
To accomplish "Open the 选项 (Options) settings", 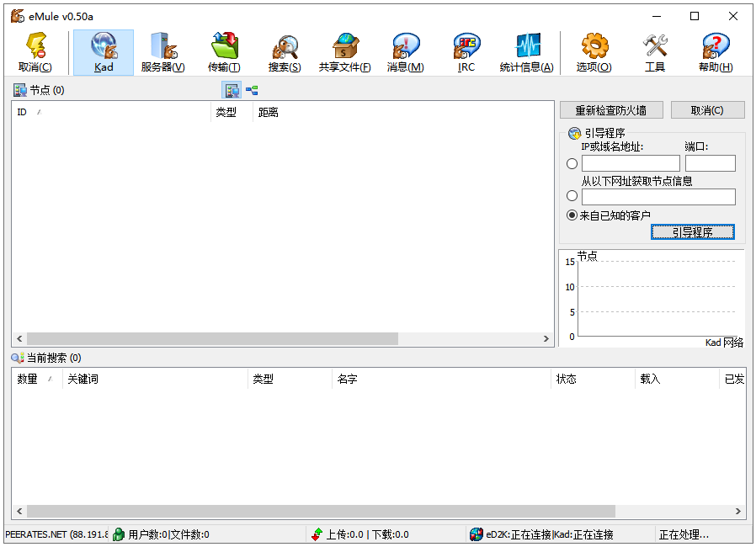I will (594, 50).
